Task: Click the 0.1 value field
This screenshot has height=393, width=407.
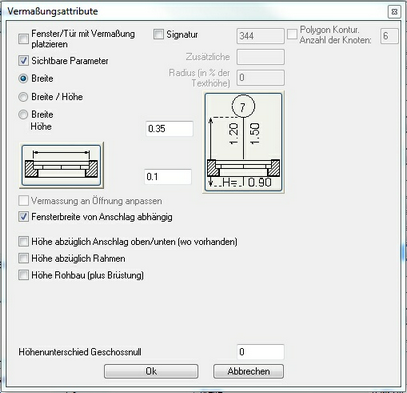Action: click(x=168, y=177)
